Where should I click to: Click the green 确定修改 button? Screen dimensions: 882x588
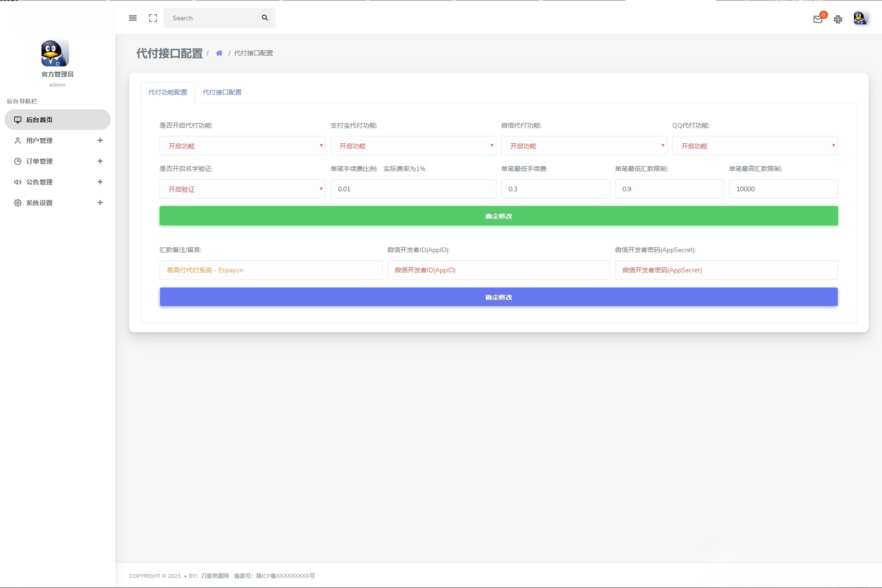498,216
